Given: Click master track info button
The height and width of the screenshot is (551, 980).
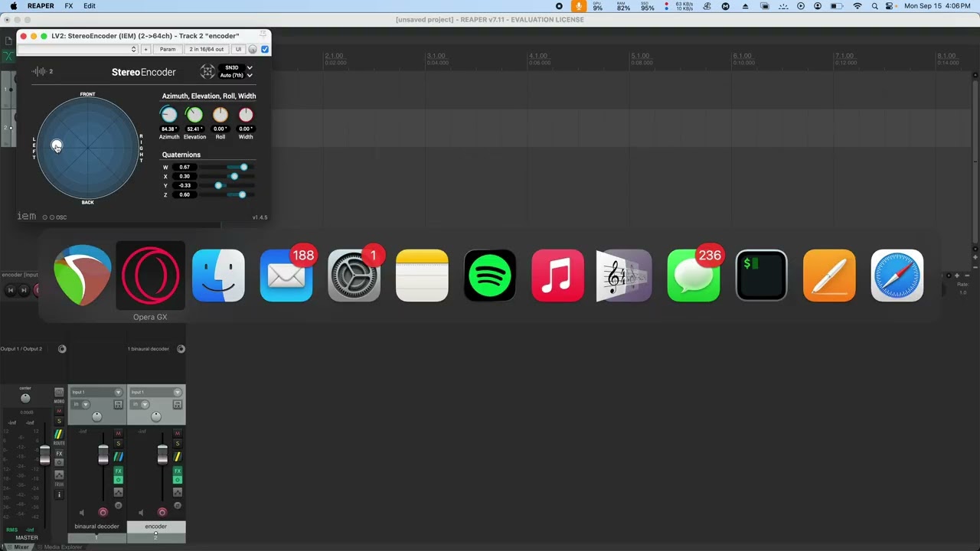Looking at the screenshot, I should tap(59, 494).
